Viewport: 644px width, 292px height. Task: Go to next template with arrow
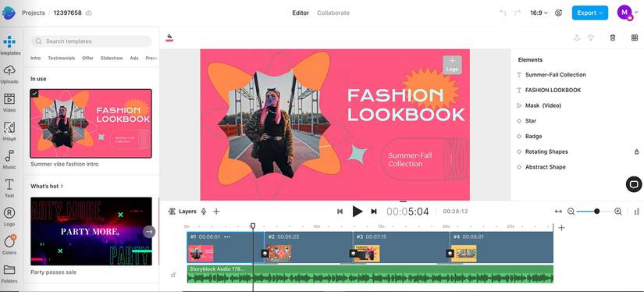click(x=149, y=232)
